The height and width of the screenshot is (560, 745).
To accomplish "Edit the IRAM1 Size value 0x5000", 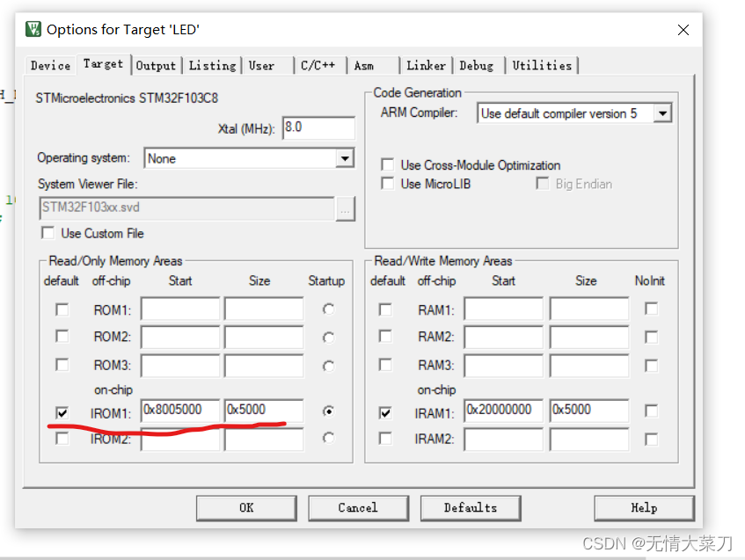I will coord(589,410).
